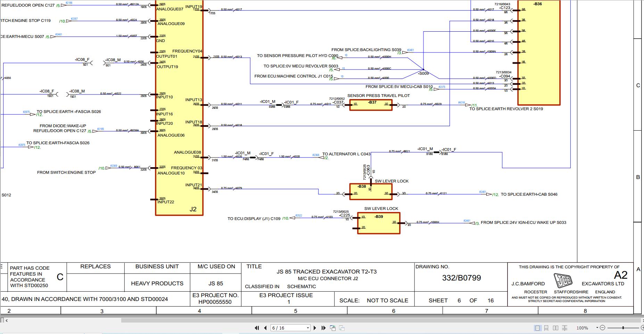The image size is (644, 334).
Task: Enable two-page continuous view
Action: [x=565, y=328]
